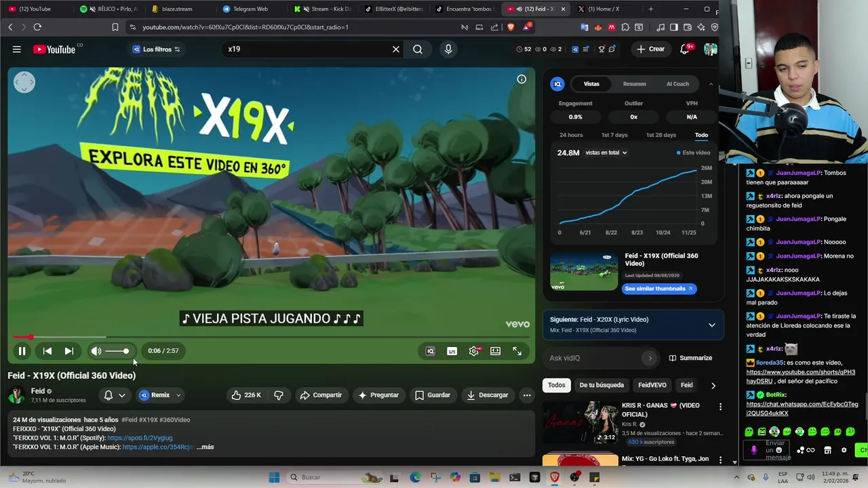Show video info icon on the player
The image size is (868, 488).
click(x=521, y=79)
